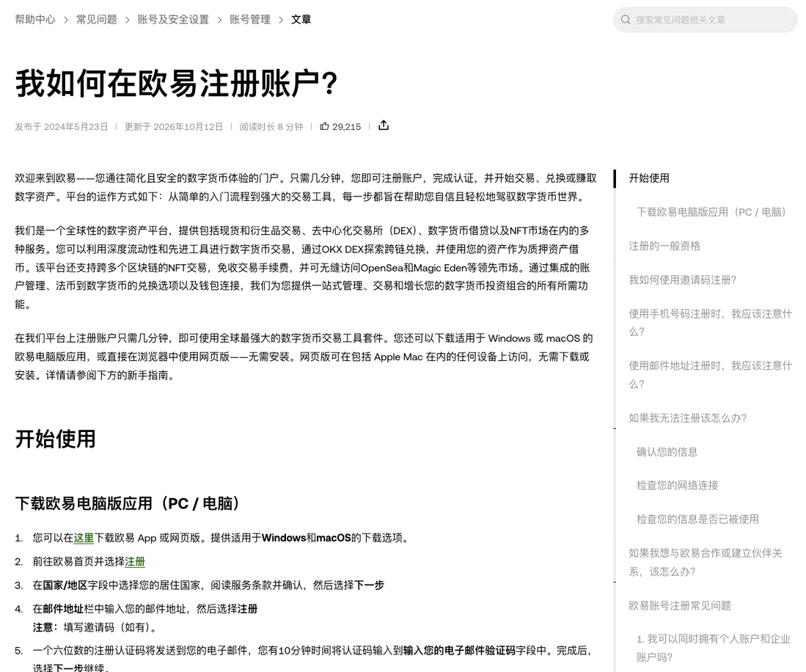806x672 pixels.
Task: Select 检查您的信息是否已被使用 entry
Action: click(x=697, y=519)
